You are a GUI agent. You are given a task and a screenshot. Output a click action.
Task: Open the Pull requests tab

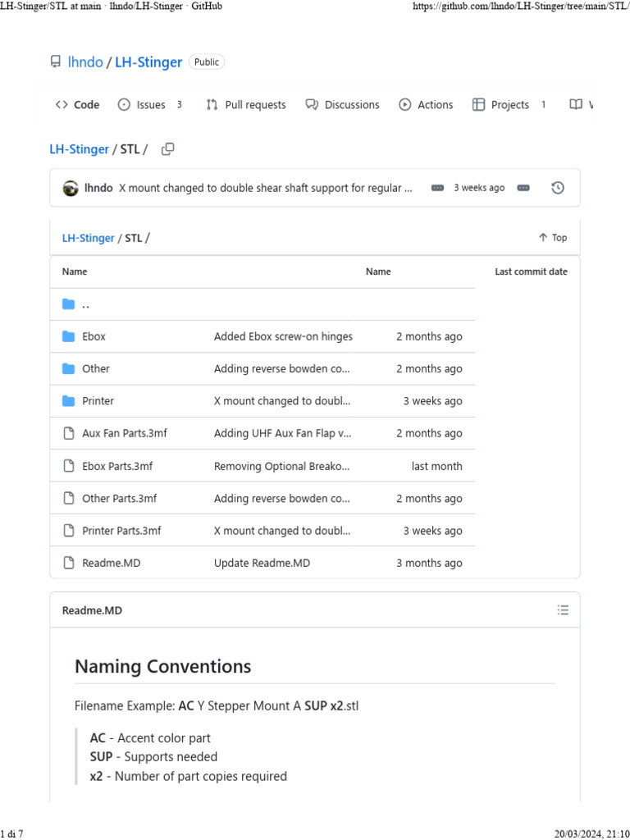[x=246, y=105]
